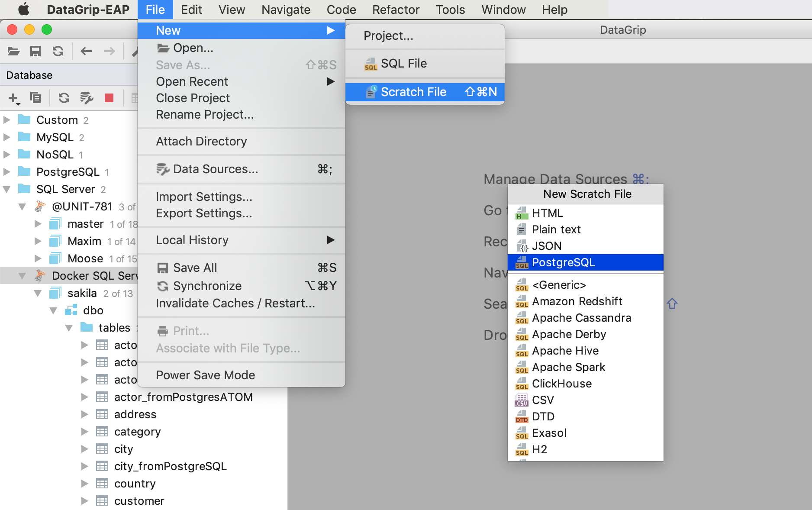Select the customer table in the tree
812x510 pixels.
coord(139,501)
